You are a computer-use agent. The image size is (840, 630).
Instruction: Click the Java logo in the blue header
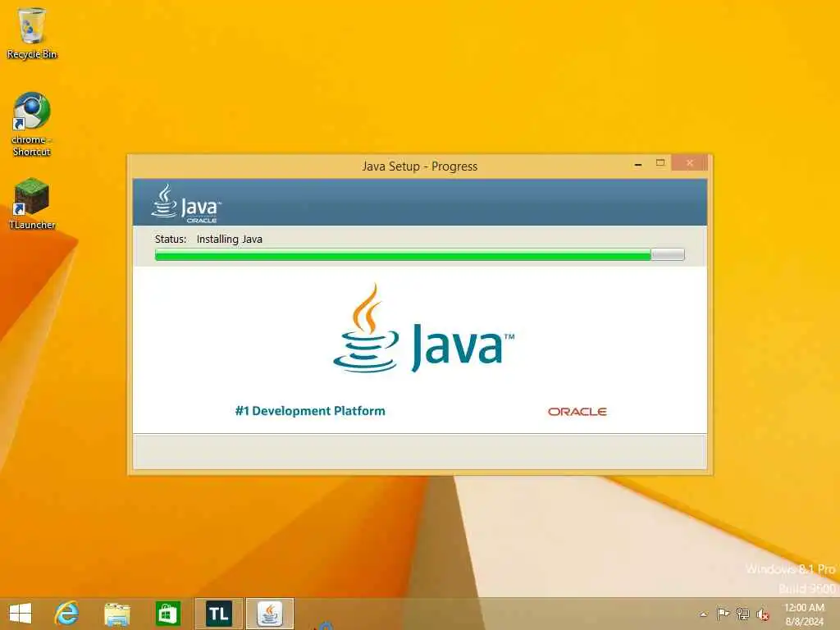pyautogui.click(x=186, y=203)
